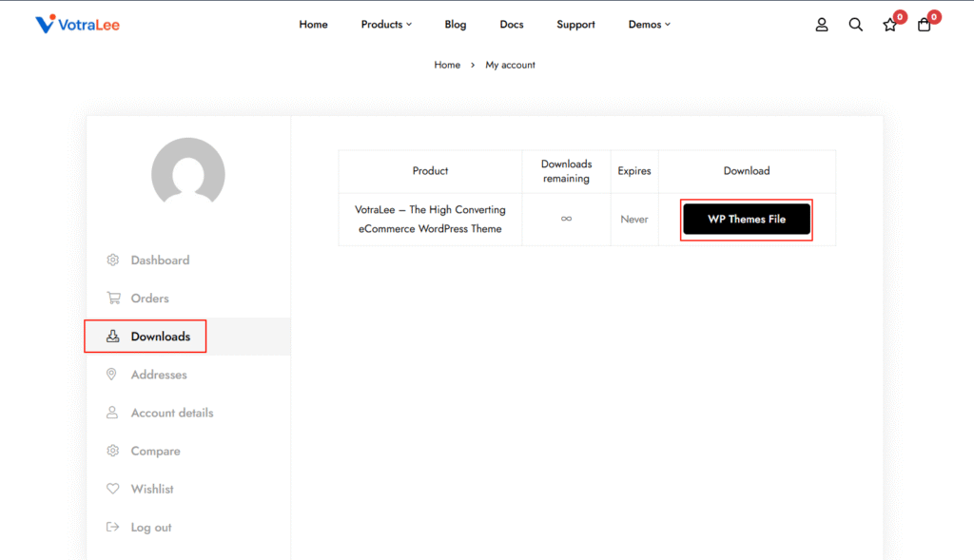Click the VotraLee logo
The image size is (974, 560).
pos(77,24)
